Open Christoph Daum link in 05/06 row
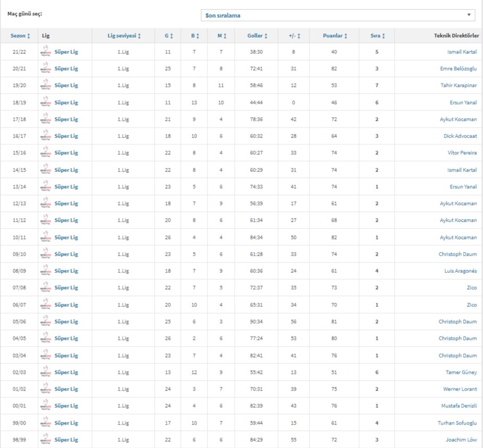This screenshot has width=483, height=448. [x=458, y=321]
